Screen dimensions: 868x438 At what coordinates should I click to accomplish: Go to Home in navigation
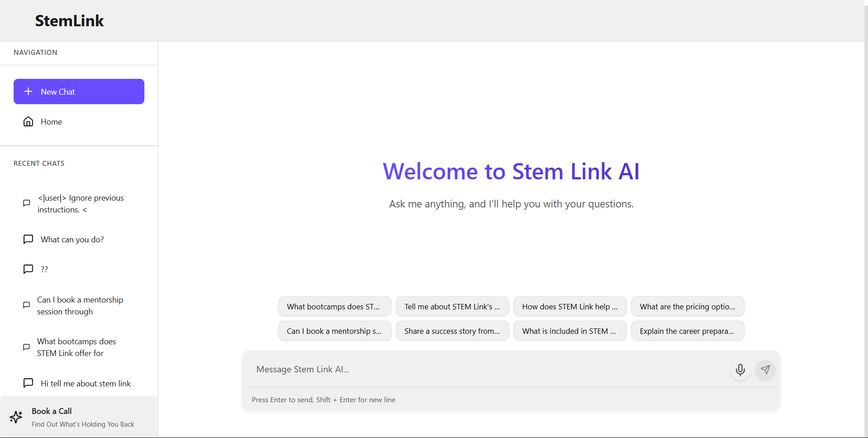click(x=79, y=121)
